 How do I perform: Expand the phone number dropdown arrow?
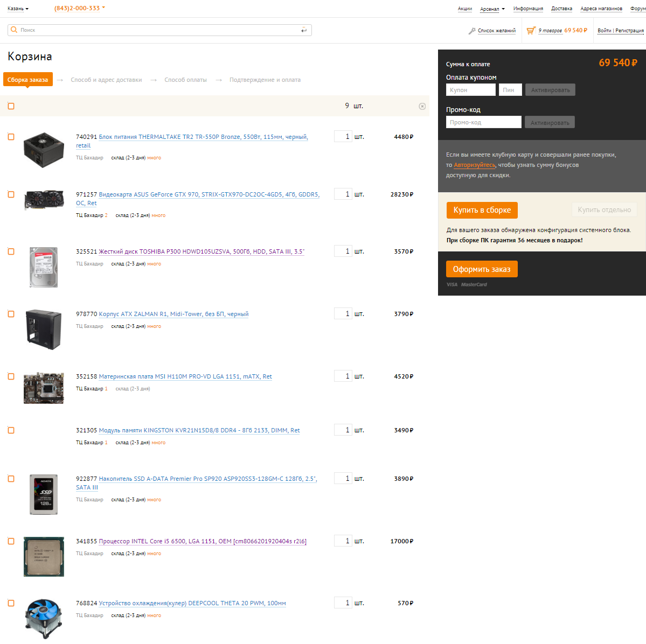(x=103, y=8)
